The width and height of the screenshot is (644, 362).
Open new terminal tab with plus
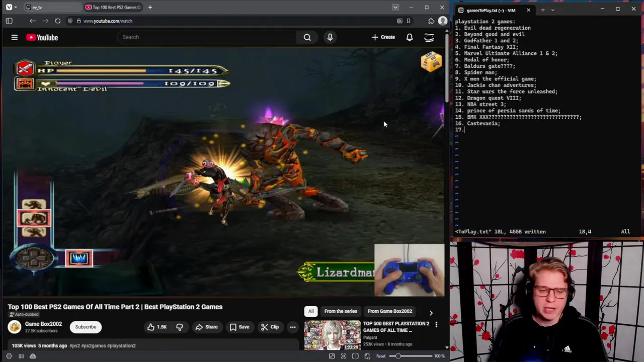[x=542, y=10]
